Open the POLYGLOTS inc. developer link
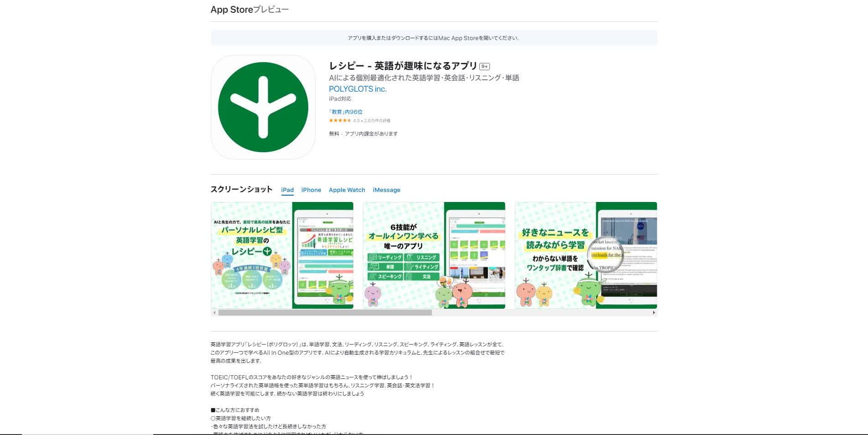The height and width of the screenshot is (435, 868). (x=358, y=89)
